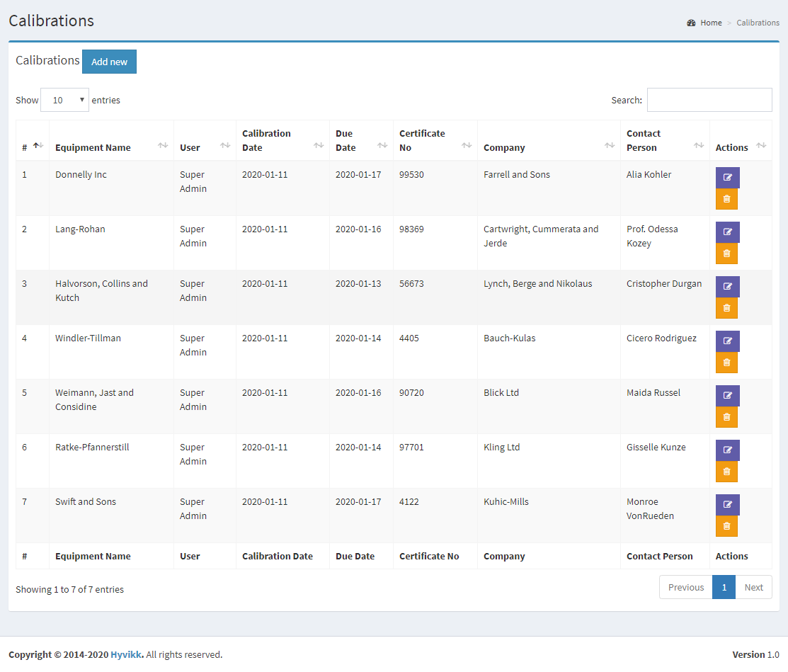Edit the Weimann, Jast and Considine row
788x672 pixels.
pos(727,396)
